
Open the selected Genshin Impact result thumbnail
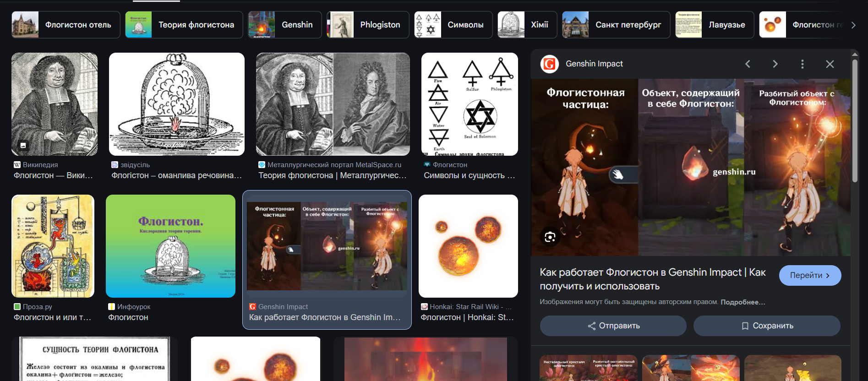pyautogui.click(x=327, y=246)
